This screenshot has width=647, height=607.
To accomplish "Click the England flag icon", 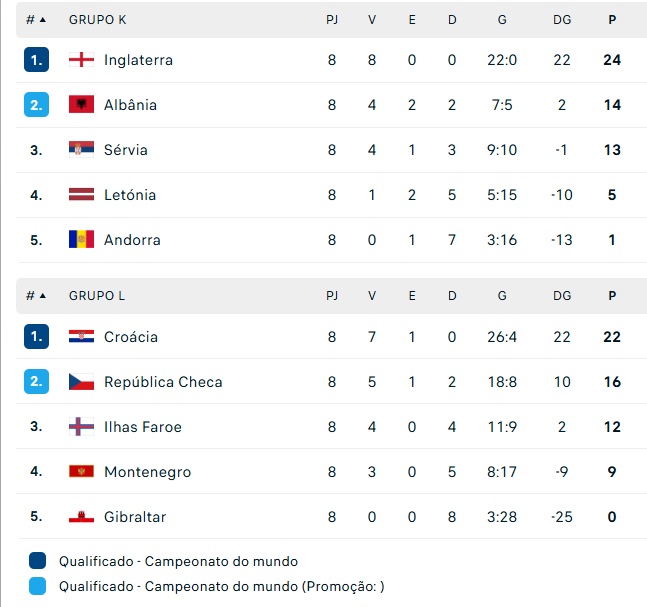I will click(81, 60).
